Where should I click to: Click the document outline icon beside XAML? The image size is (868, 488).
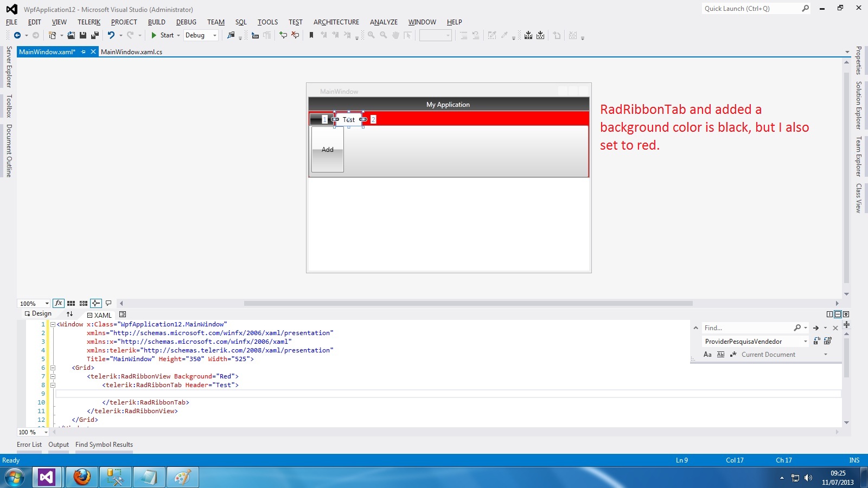[x=123, y=314]
